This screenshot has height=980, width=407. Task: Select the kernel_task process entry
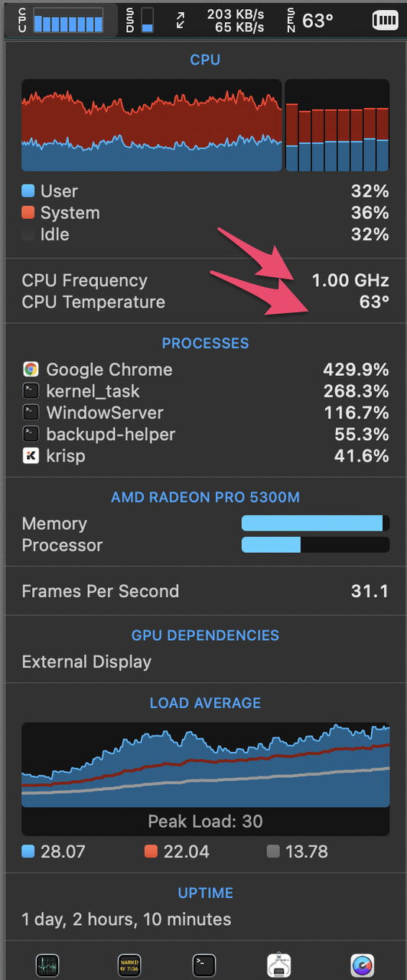pos(205,391)
